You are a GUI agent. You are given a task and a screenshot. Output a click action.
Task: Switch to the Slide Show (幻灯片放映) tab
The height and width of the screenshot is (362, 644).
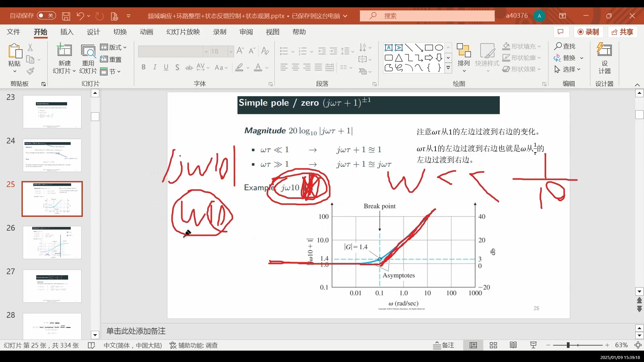tap(183, 32)
